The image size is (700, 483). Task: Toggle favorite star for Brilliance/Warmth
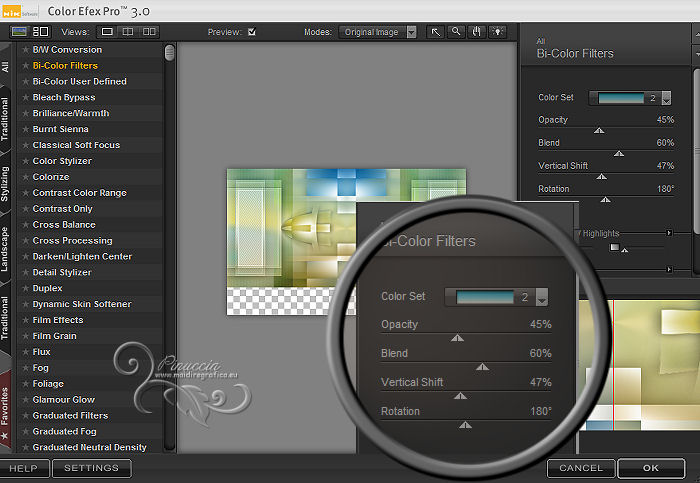25,113
